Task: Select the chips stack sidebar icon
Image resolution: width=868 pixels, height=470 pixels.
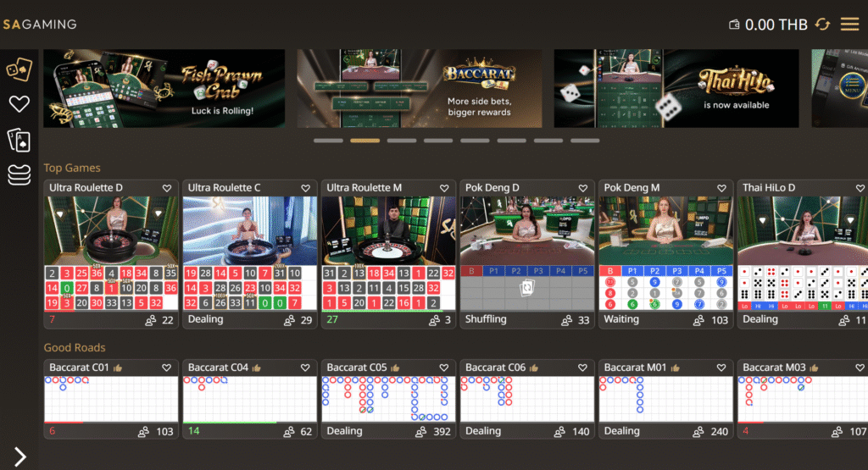Action: coord(19,174)
